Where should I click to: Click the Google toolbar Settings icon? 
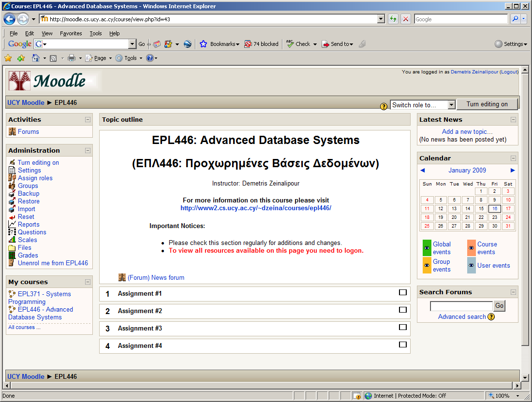[499, 44]
